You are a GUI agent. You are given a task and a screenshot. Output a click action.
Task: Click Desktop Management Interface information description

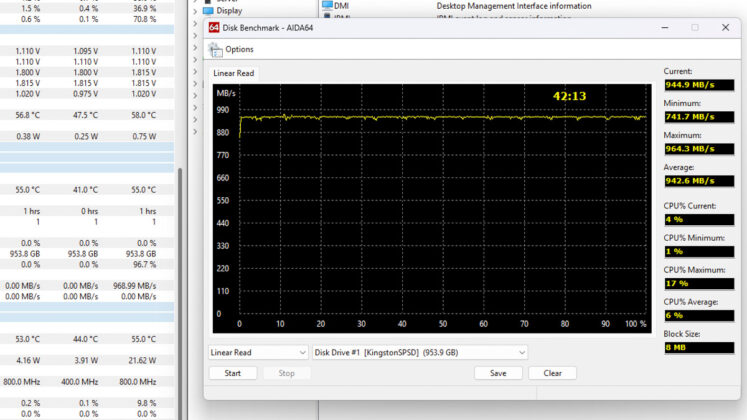tap(514, 6)
